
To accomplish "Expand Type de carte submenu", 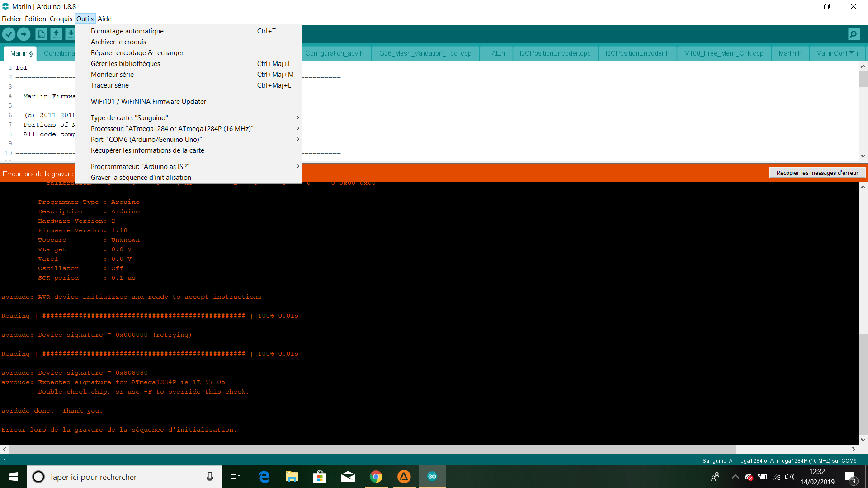I will [188, 118].
